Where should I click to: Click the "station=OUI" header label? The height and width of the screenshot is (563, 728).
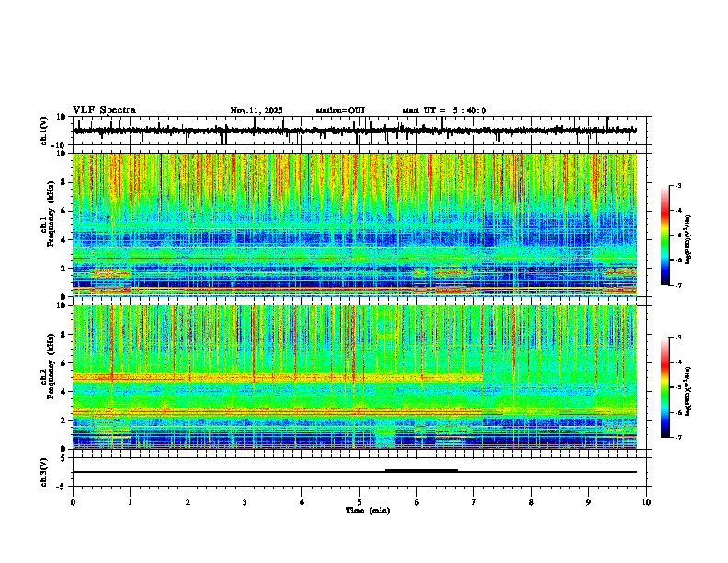(x=340, y=110)
